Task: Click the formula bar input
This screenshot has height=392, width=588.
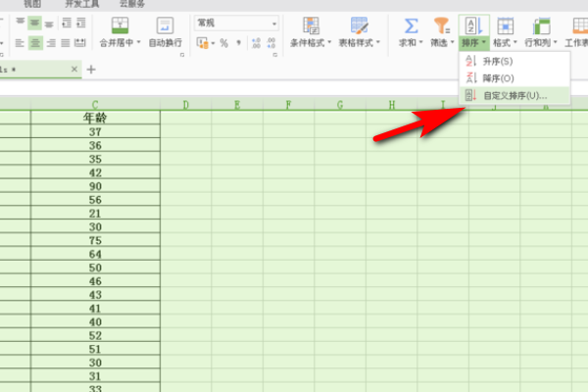Action: (x=294, y=88)
